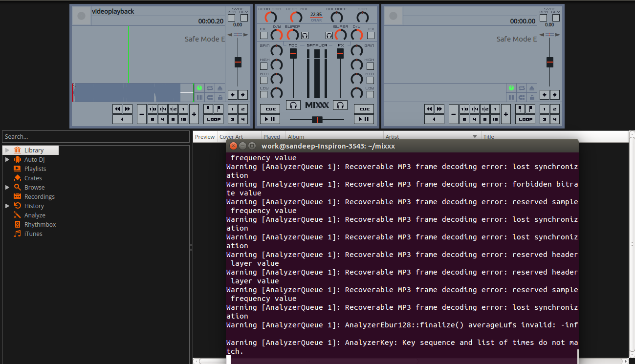Click left deck play/pause button
Screen dimensions: 635x364
pyautogui.click(x=270, y=119)
